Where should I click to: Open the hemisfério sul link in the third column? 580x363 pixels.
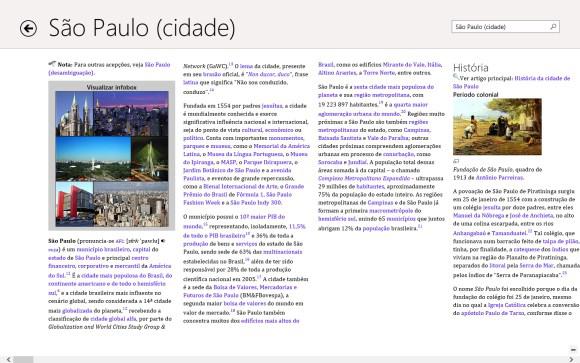coord(337,219)
